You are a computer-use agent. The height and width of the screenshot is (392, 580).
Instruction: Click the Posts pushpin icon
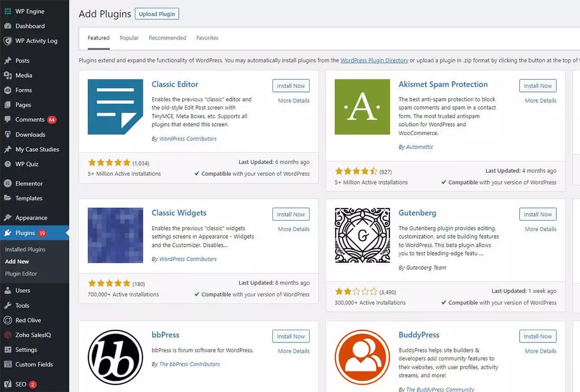coord(8,61)
